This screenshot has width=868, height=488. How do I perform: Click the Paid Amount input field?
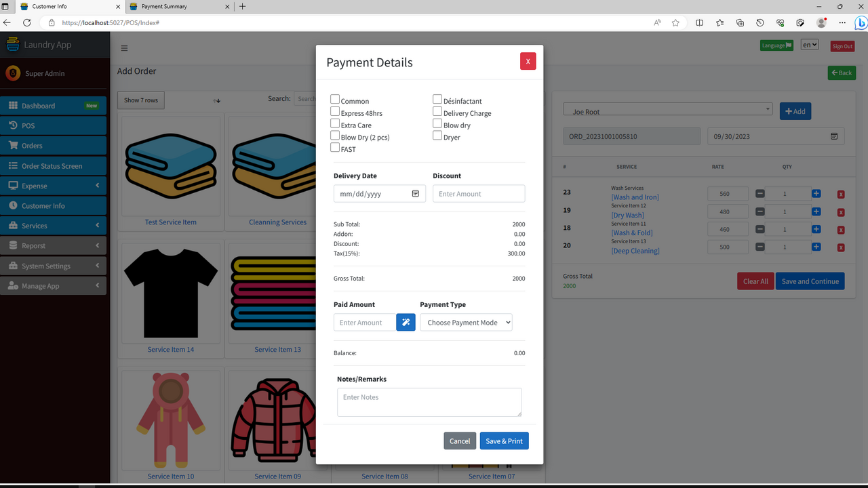pos(364,322)
